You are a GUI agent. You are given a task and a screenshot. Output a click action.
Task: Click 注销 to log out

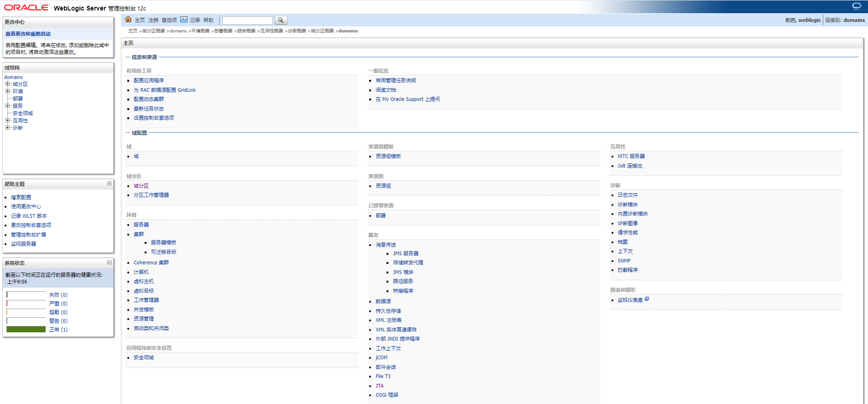point(153,20)
